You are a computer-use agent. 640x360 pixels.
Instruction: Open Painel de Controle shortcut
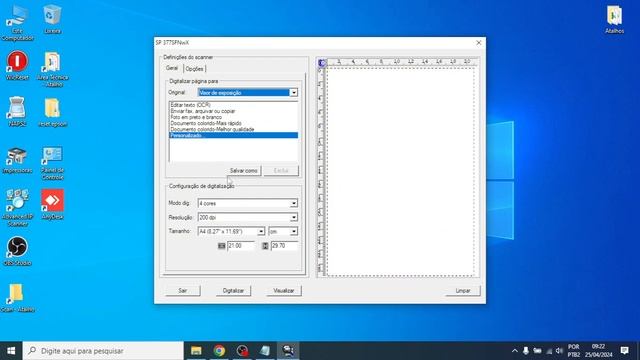[52, 163]
